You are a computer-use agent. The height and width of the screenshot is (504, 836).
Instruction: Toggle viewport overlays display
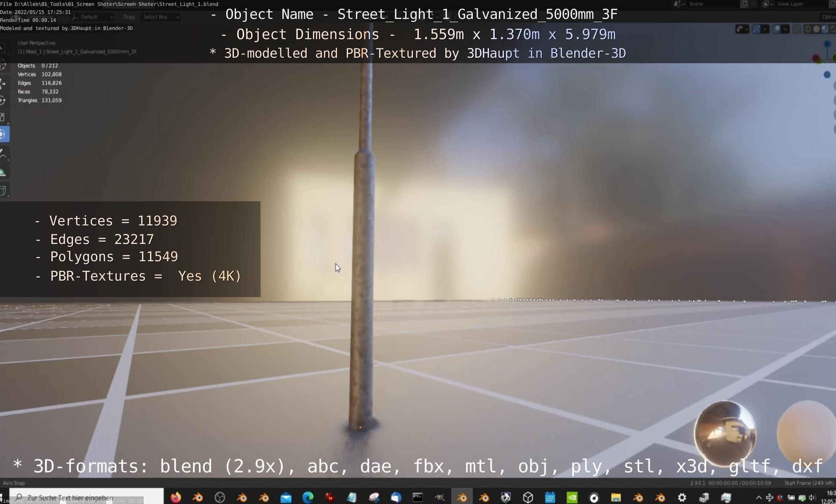[x=777, y=29]
